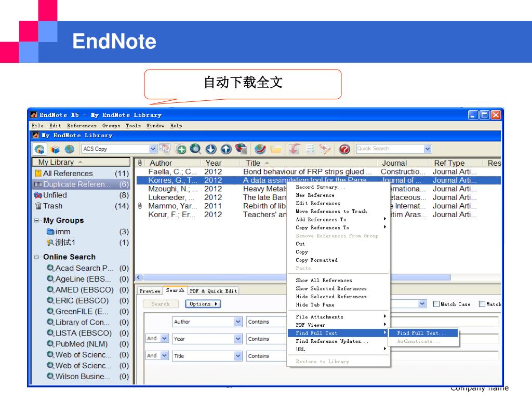
Task: Click the EndNote X5 title bar icon
Action: click(x=34, y=115)
